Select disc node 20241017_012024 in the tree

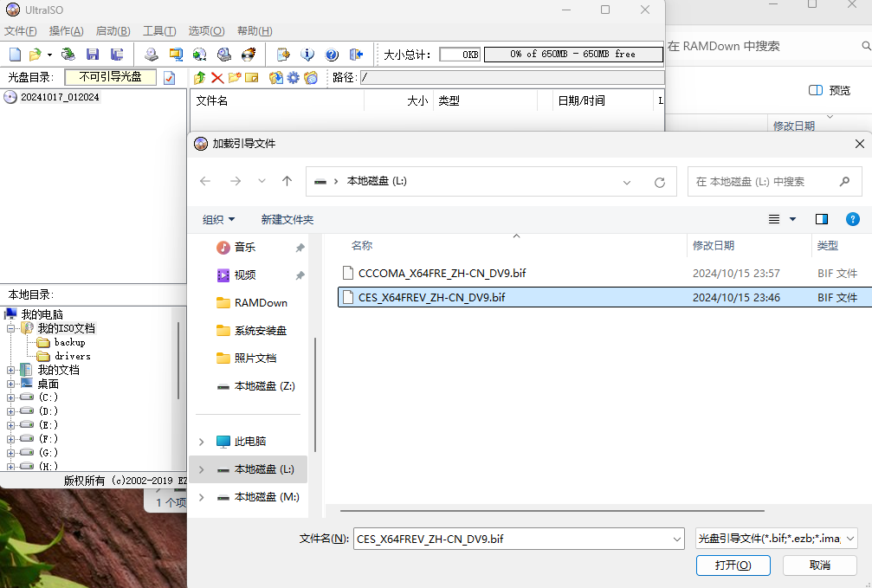[x=60, y=97]
